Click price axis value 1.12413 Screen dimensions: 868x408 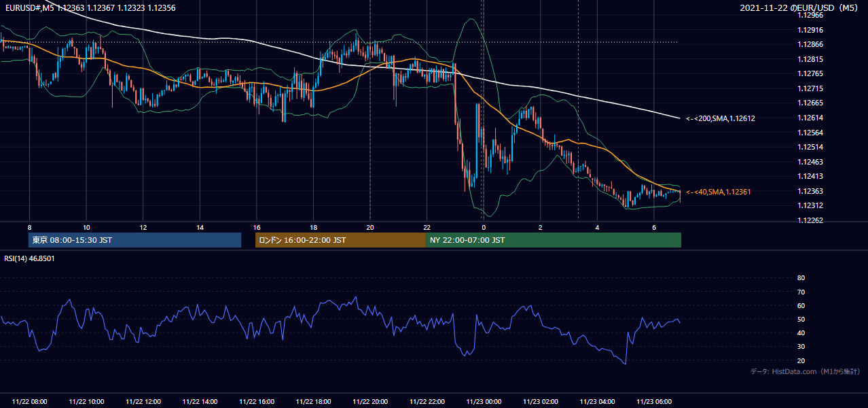pyautogui.click(x=810, y=176)
